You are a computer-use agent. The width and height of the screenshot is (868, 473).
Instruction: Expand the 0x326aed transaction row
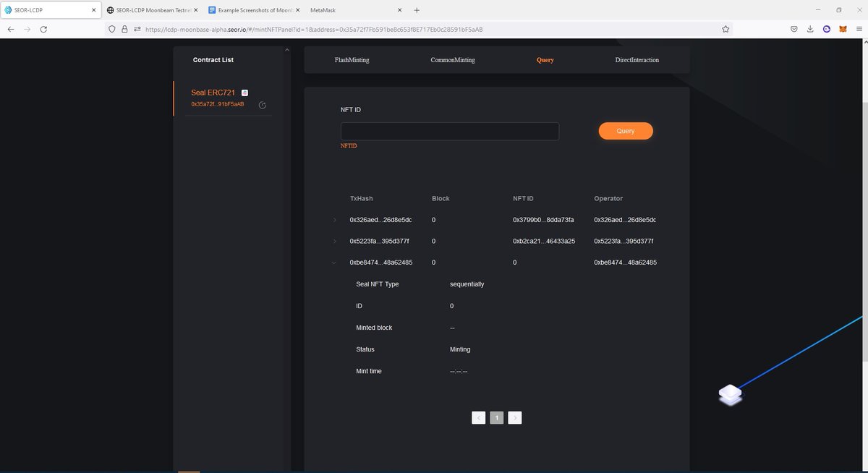click(x=335, y=220)
